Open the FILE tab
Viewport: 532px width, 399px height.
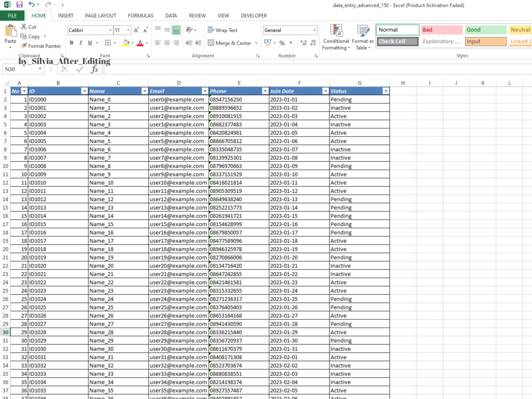12,15
